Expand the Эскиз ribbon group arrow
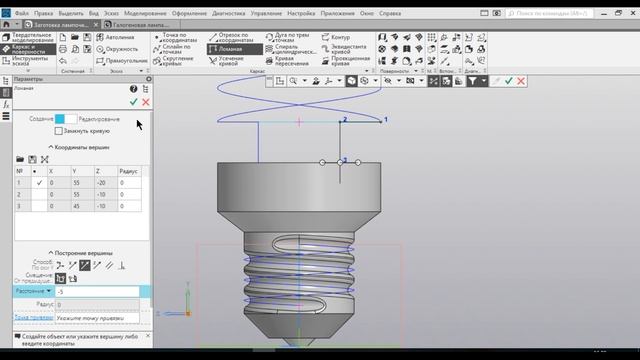Viewport: 640px width, 360px height. 141,71
